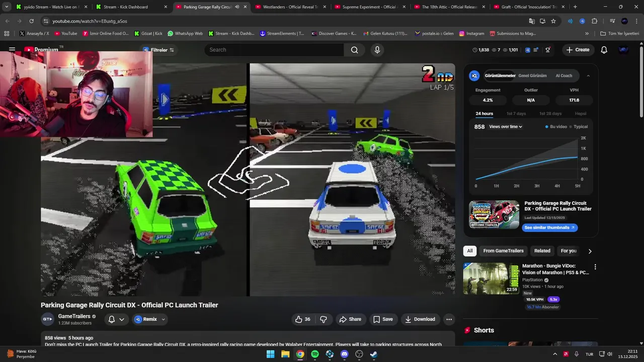Click the YouTube search magnifier button
Screen dimensions: 644x362
(x=355, y=50)
